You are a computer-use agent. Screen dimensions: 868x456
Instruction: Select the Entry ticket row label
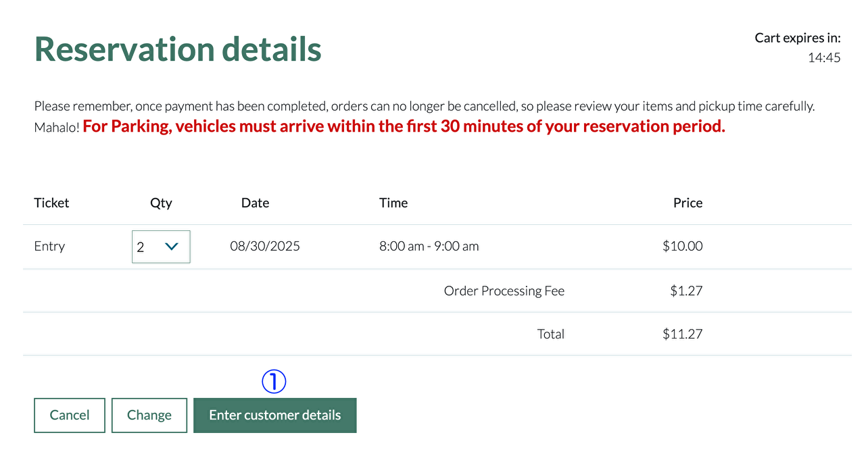(x=49, y=246)
